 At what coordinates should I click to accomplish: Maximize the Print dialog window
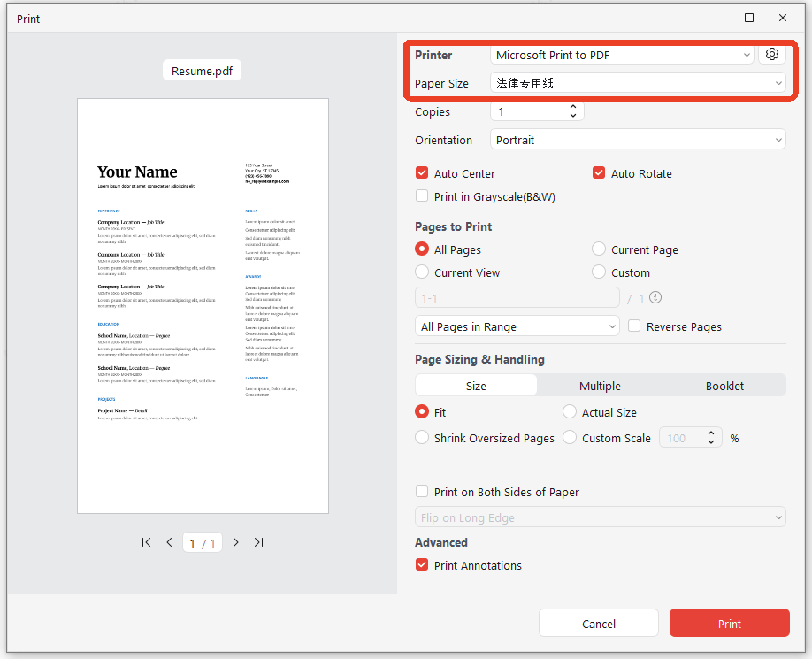pos(749,18)
